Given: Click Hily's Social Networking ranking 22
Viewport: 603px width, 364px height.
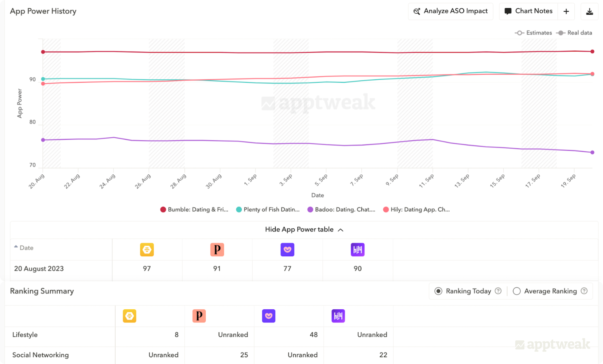Looking at the screenshot, I should click(383, 355).
